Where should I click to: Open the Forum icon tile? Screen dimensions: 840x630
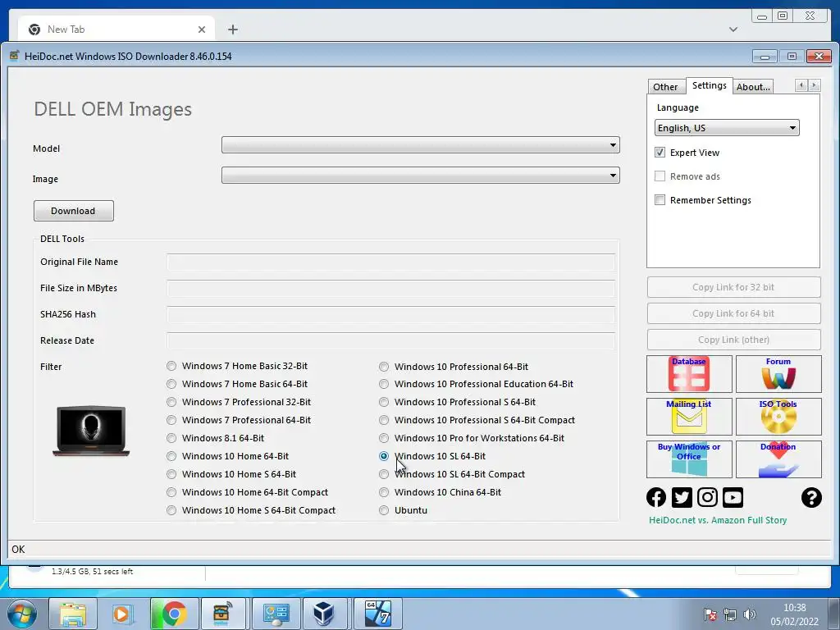click(x=778, y=374)
